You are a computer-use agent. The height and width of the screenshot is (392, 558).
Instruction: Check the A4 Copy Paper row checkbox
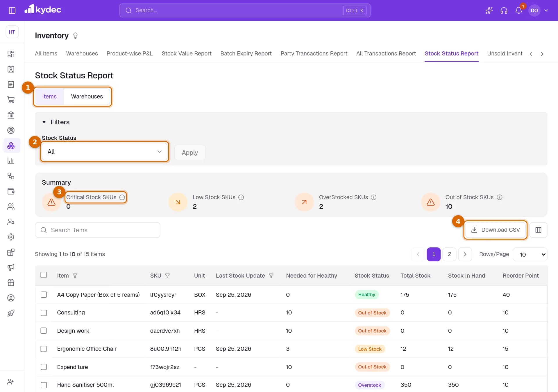point(44,295)
